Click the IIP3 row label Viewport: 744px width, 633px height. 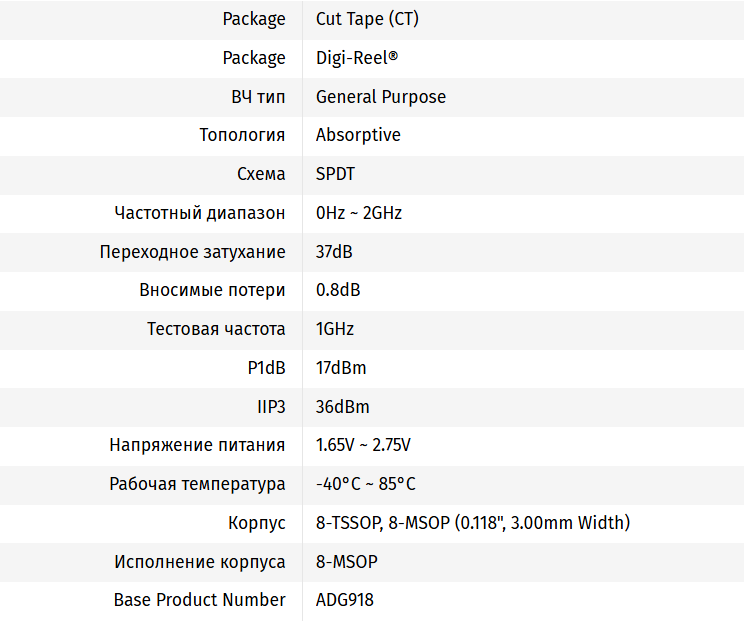(271, 407)
